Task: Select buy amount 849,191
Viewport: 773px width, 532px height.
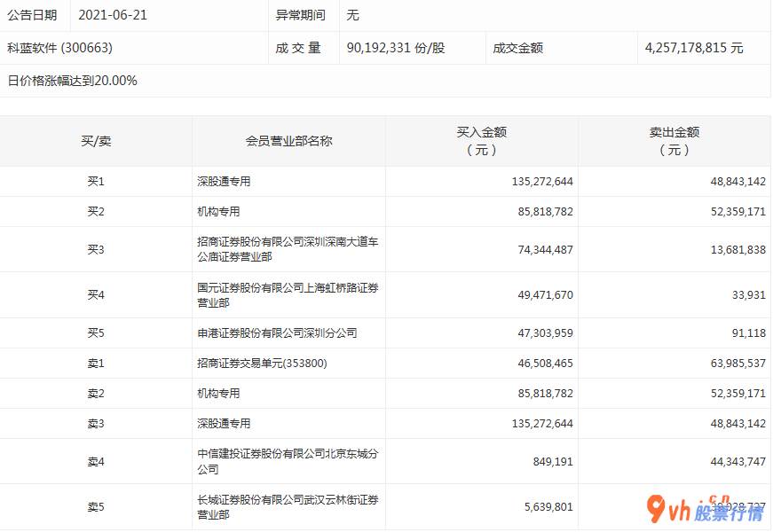Action: pyautogui.click(x=553, y=462)
